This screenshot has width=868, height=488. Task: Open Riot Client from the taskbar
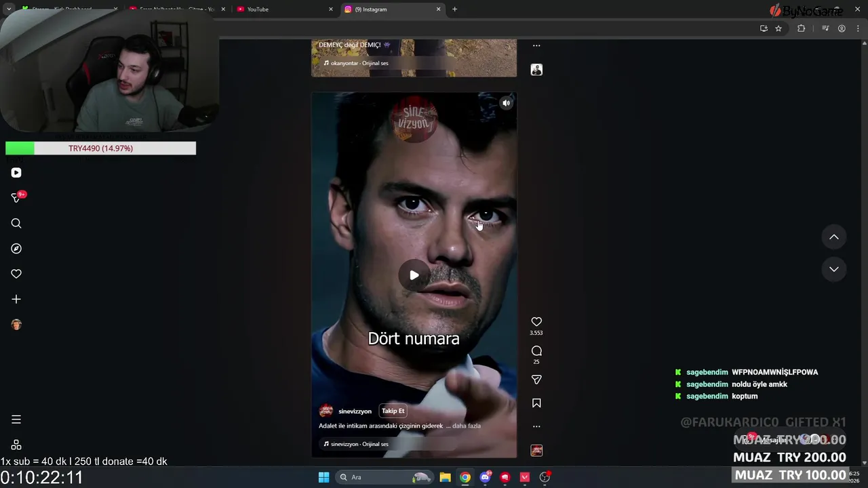(505, 477)
